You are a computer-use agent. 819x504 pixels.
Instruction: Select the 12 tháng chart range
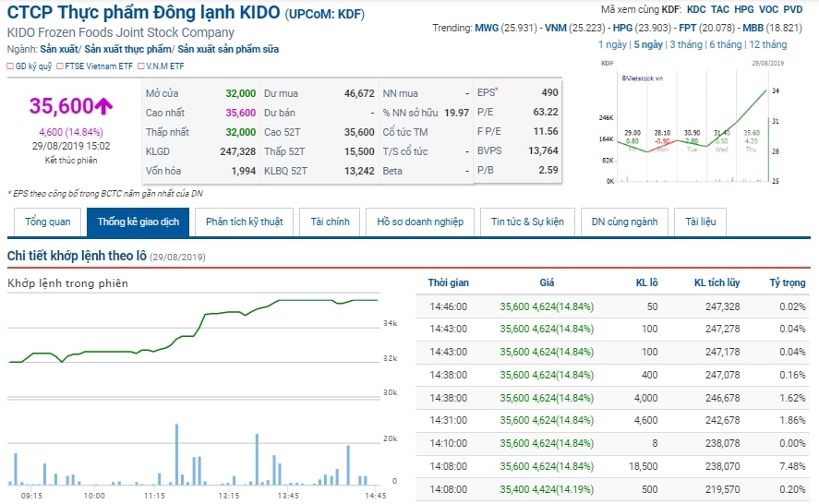[768, 44]
